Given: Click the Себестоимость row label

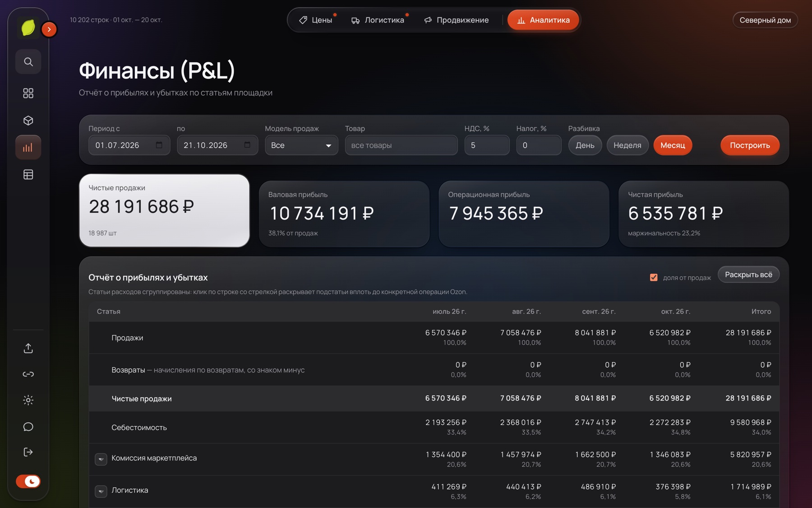Looking at the screenshot, I should click(x=139, y=427).
